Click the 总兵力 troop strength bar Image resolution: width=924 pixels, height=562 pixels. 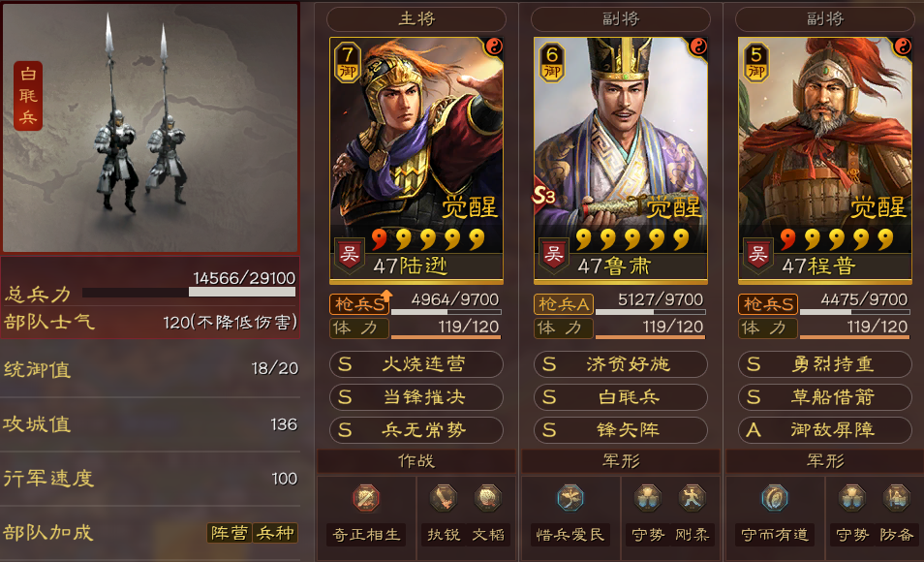pos(189,292)
